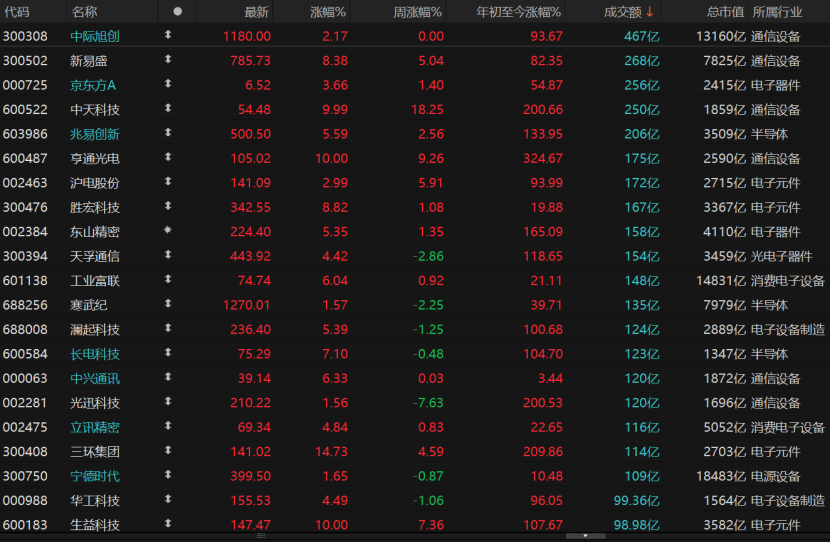Click the pin icon in 胜宏科技 row
The width and height of the screenshot is (831, 543).
[x=168, y=206]
